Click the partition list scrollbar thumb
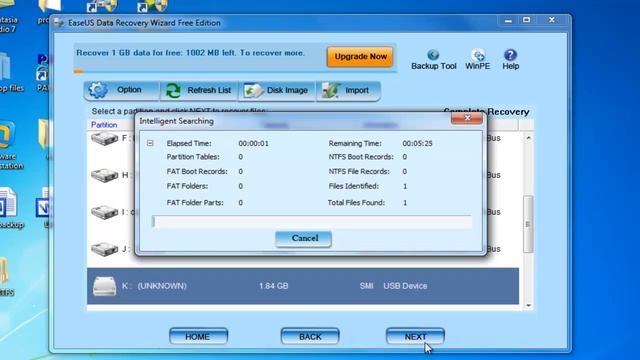This screenshot has height=360, width=640. [x=529, y=224]
